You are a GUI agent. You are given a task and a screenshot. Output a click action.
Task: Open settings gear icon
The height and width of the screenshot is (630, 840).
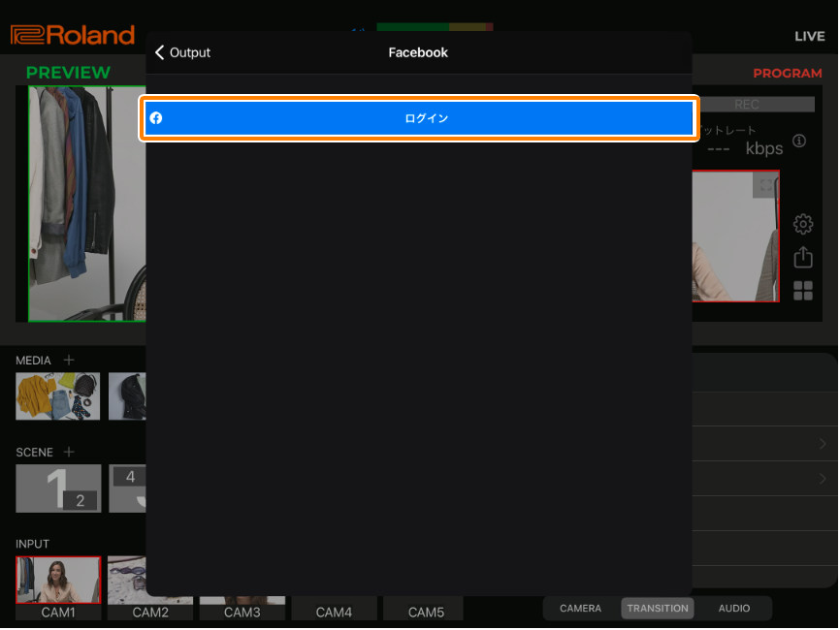(802, 224)
